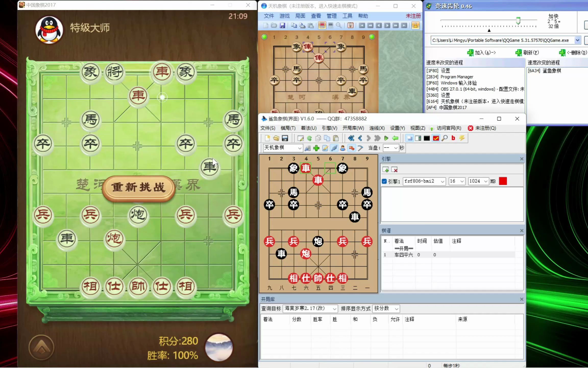
Task: Click the magnifier icon in 鲨鱼象棋 toolbar
Action: click(x=444, y=138)
